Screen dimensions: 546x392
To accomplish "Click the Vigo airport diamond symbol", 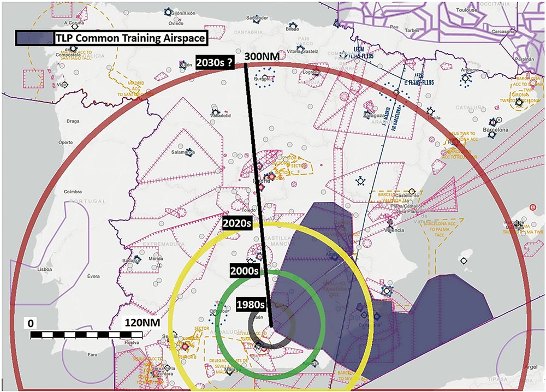I will click(x=65, y=85).
